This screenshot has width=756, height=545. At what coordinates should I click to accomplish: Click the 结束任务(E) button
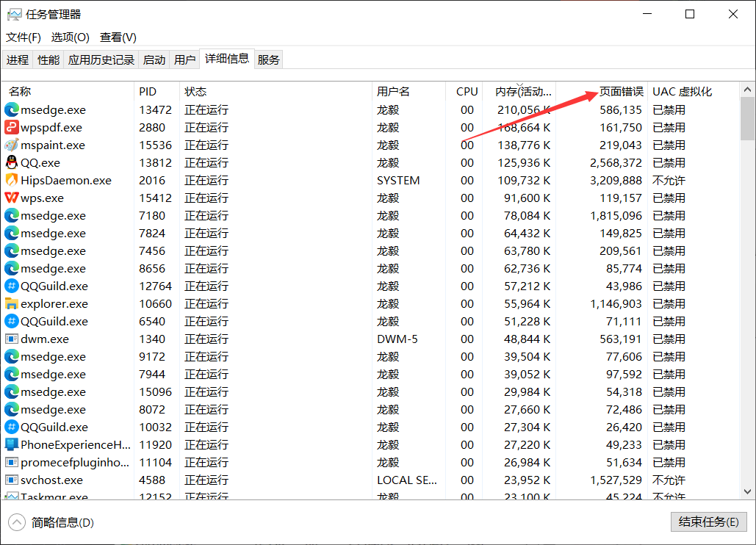click(709, 522)
